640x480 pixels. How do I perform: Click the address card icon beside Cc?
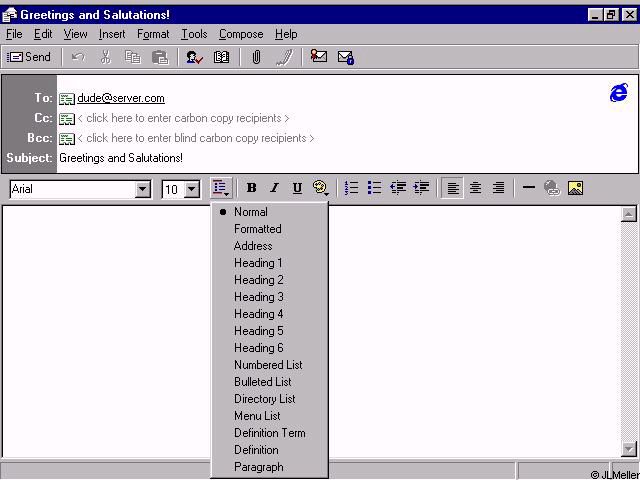coord(67,119)
